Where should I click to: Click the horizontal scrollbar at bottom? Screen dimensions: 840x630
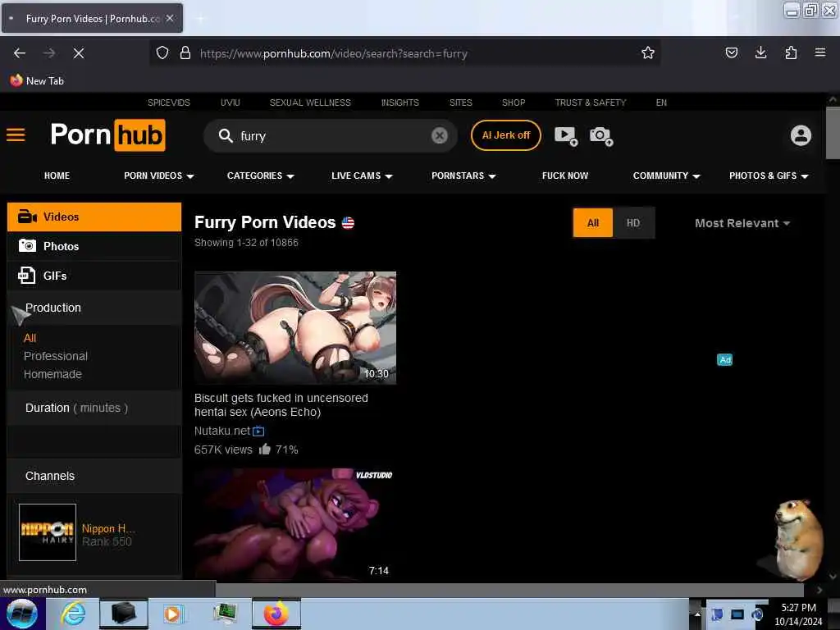509,589
